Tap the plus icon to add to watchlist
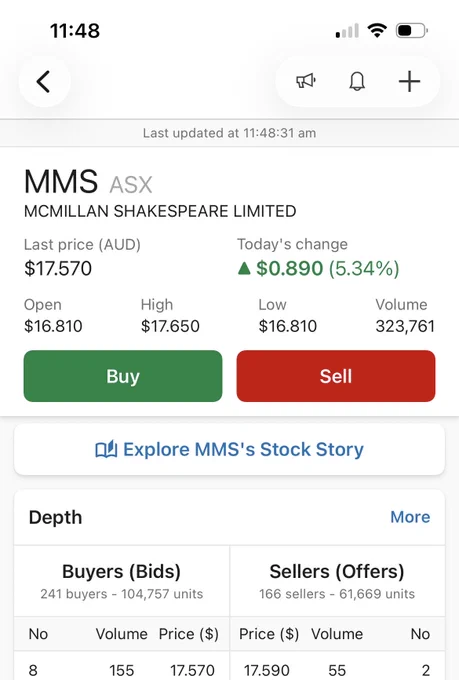This screenshot has height=680, width=459. click(409, 81)
